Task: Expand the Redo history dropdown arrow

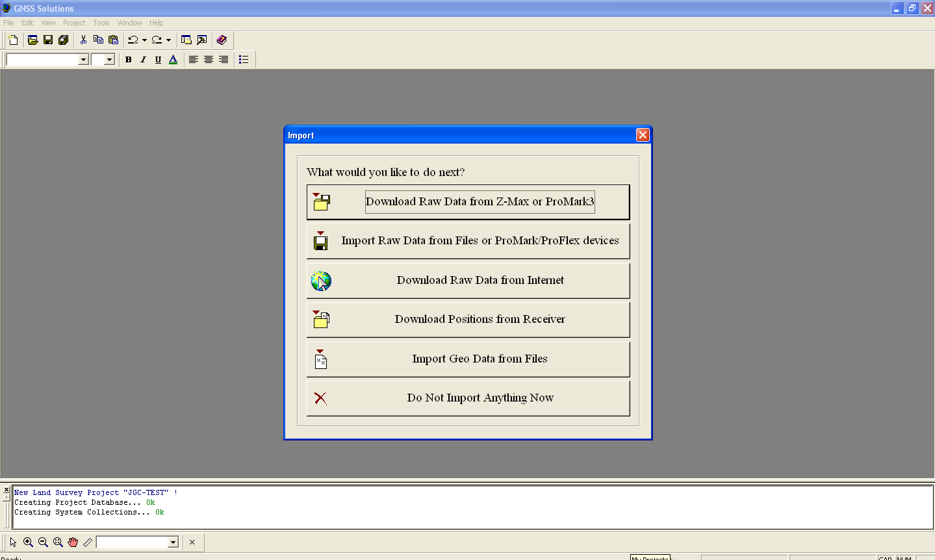Action: [x=168, y=40]
